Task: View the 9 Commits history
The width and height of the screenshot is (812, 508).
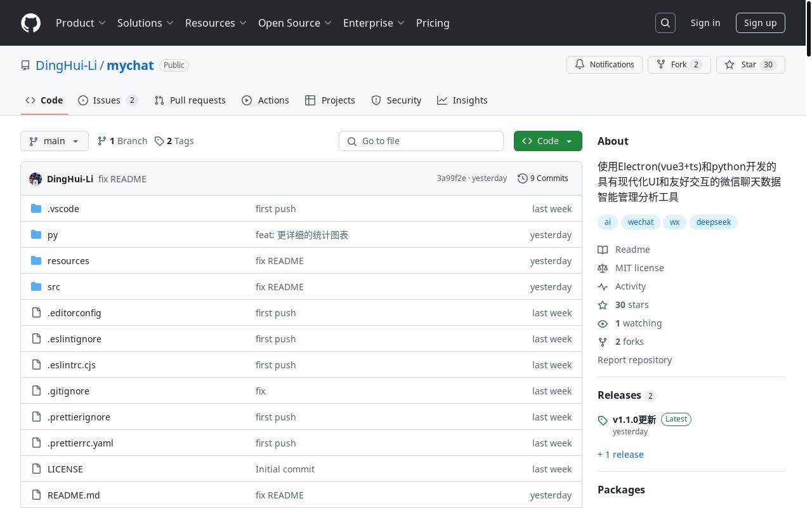Action: tap(543, 178)
